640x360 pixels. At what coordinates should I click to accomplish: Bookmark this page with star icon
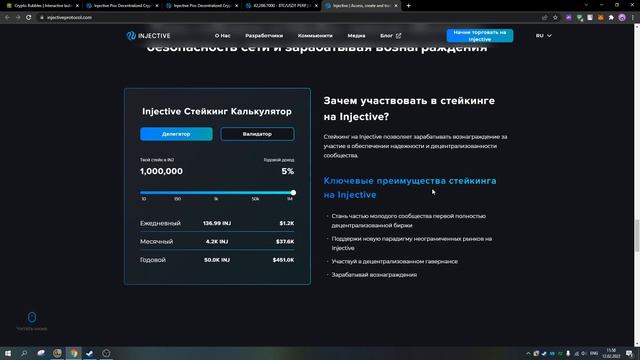tap(555, 18)
